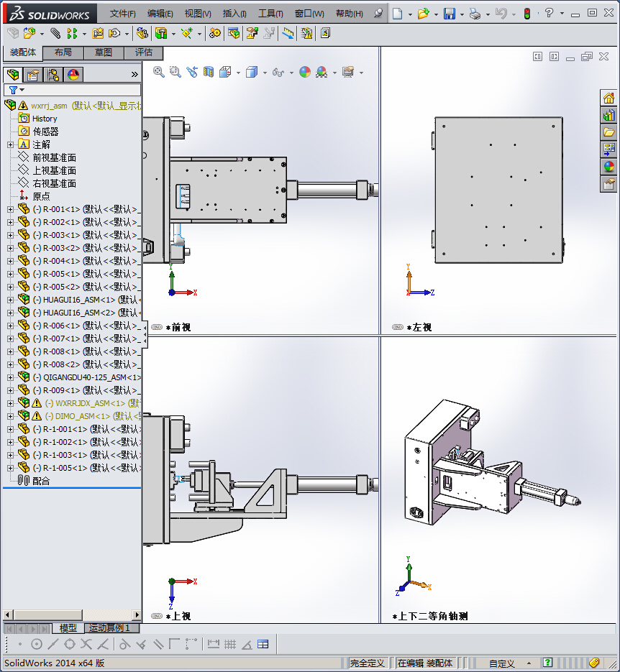Screen dimensions: 620x672
Task: Switch to the 运动算例1 tab
Action: 109,628
